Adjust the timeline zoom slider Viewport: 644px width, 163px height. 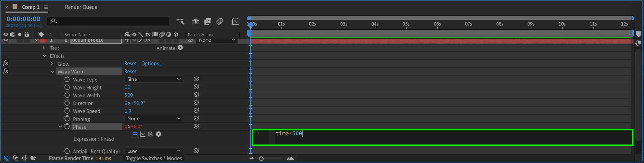tap(261, 159)
